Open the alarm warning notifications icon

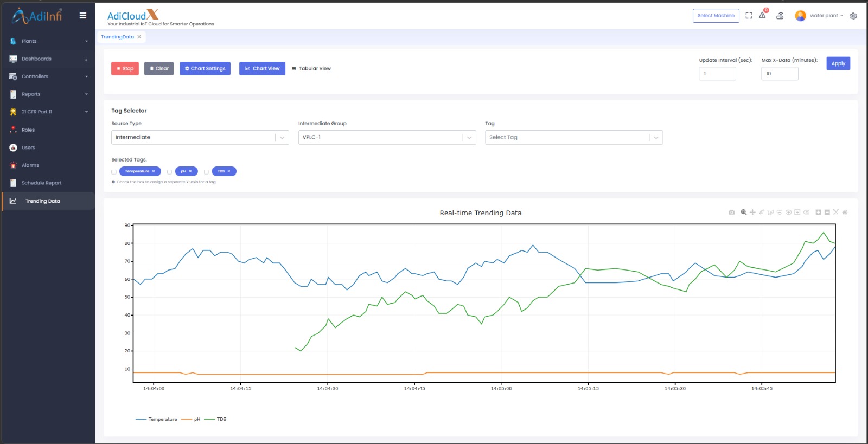pyautogui.click(x=763, y=16)
